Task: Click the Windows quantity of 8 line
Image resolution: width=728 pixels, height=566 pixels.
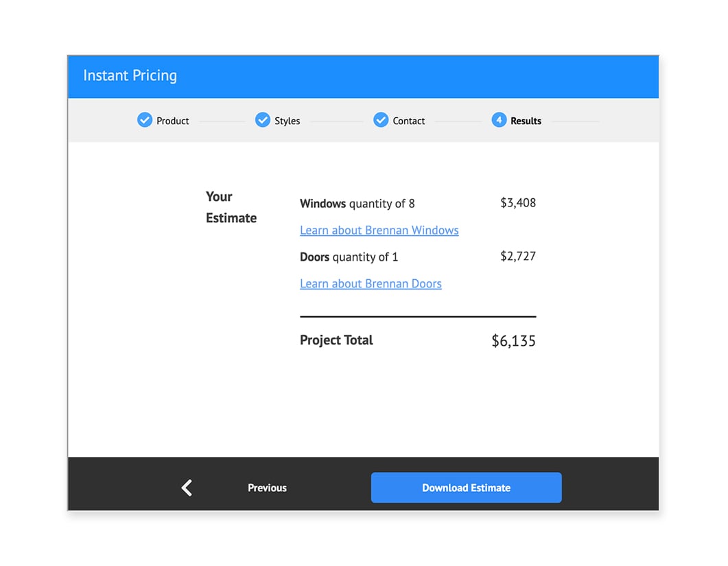Action: 357,204
